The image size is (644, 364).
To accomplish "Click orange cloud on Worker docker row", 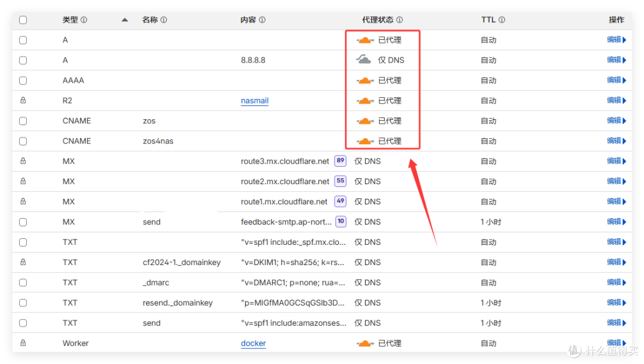I will tap(365, 344).
